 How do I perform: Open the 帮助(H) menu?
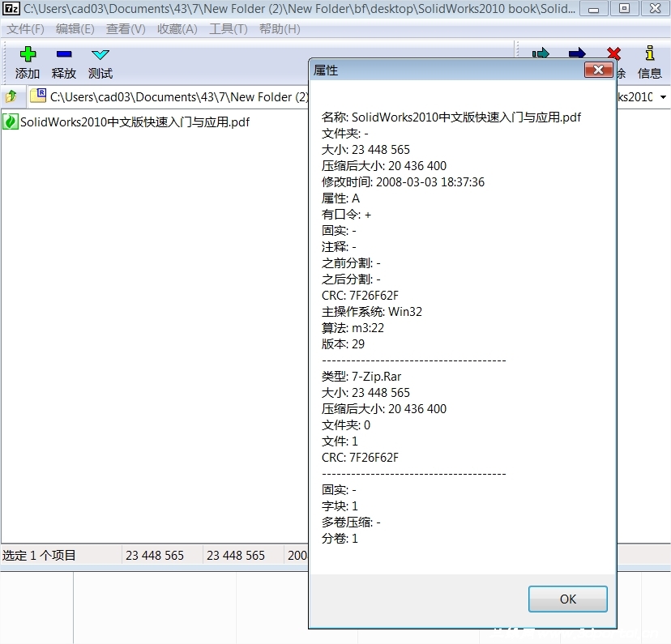coord(280,29)
